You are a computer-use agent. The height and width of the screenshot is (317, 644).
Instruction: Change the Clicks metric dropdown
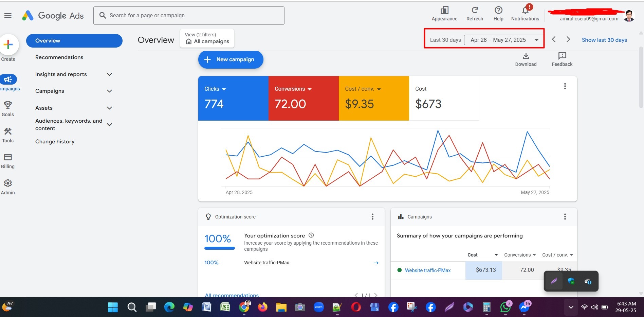coord(215,89)
